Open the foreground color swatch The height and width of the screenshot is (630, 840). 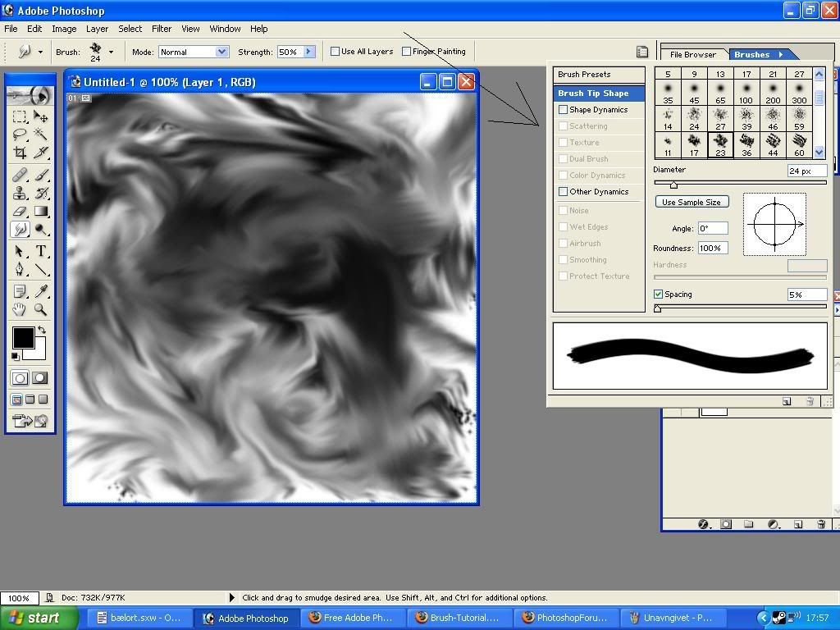pyautogui.click(x=24, y=337)
